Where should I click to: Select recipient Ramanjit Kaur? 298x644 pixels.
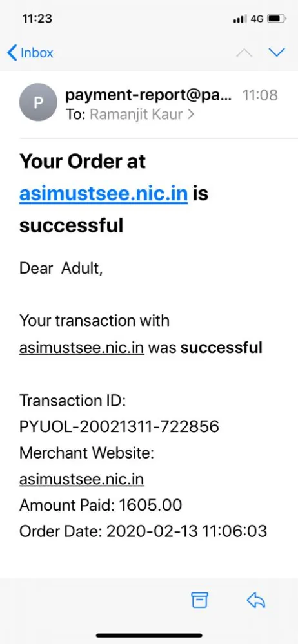[x=136, y=115]
